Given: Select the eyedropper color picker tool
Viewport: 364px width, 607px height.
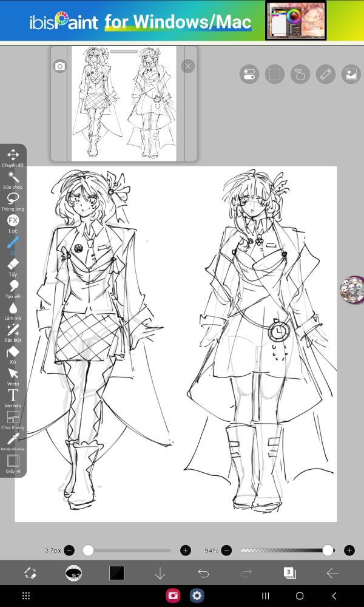Looking at the screenshot, I should [13, 439].
